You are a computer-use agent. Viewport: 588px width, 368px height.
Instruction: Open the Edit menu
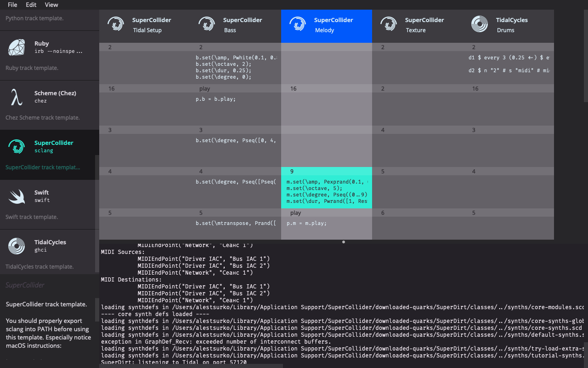[x=31, y=5]
